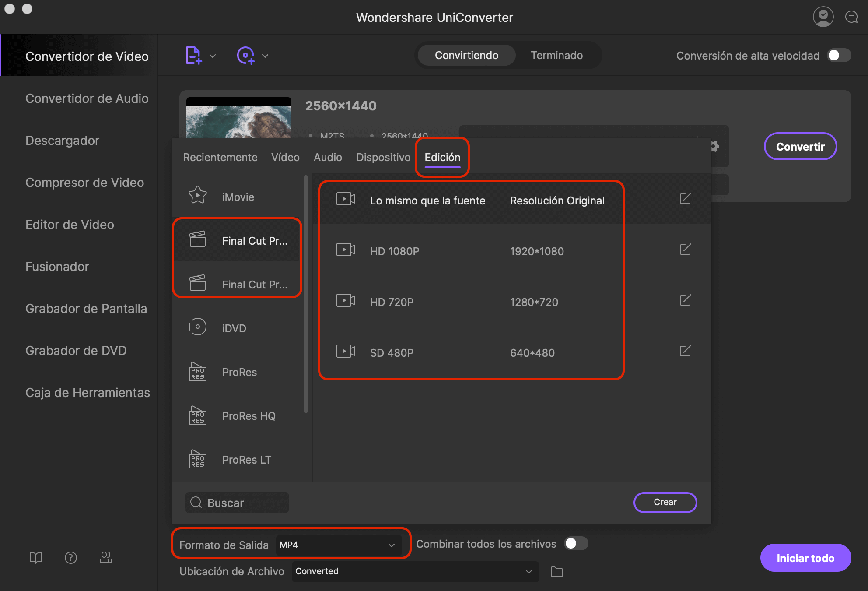Open the output folder icon
This screenshot has height=591, width=868.
pyautogui.click(x=556, y=571)
